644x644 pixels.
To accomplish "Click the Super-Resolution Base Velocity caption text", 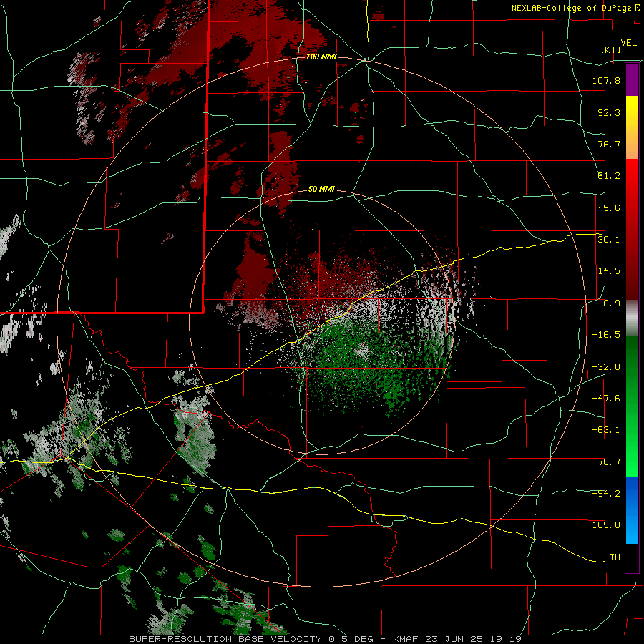I will (326, 639).
